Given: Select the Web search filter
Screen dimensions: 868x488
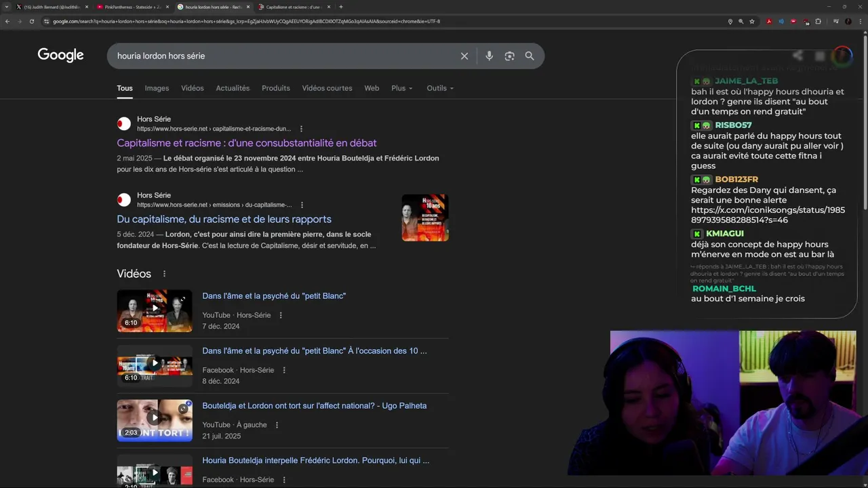Looking at the screenshot, I should pyautogui.click(x=372, y=88).
